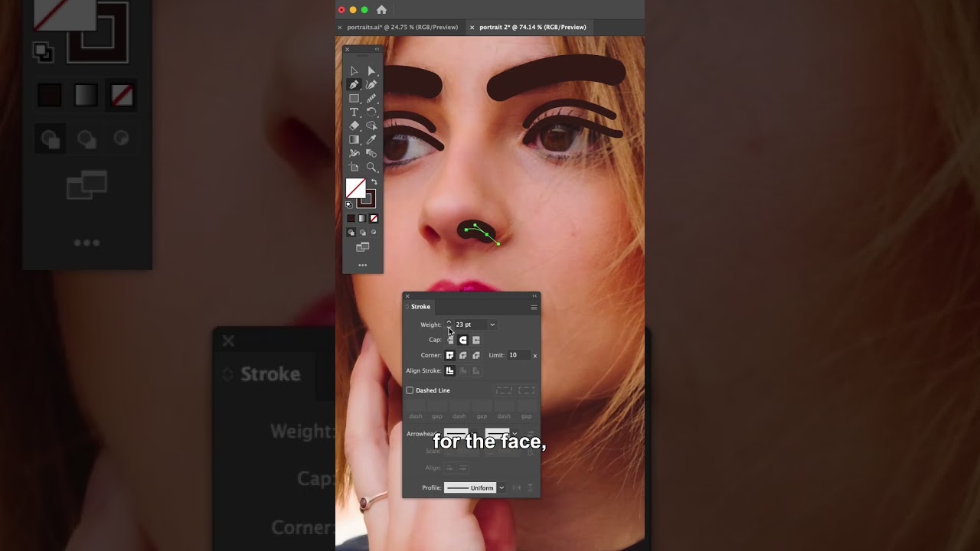The height and width of the screenshot is (551, 980).
Task: Set stroke cap to Butt Cap
Action: point(450,340)
